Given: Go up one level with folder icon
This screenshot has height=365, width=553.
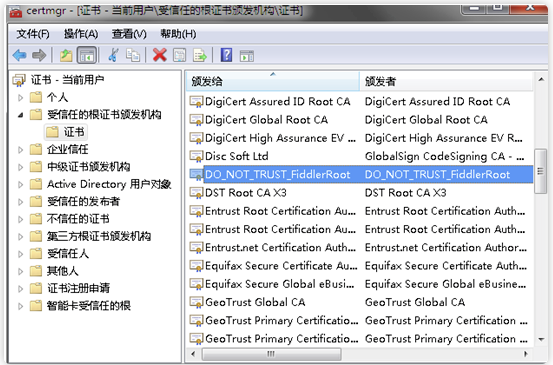Looking at the screenshot, I should [x=66, y=55].
